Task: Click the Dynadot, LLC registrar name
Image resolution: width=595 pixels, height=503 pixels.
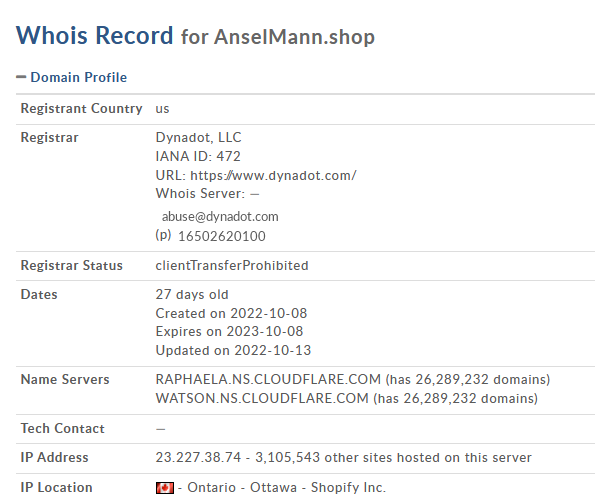Action: (198, 137)
